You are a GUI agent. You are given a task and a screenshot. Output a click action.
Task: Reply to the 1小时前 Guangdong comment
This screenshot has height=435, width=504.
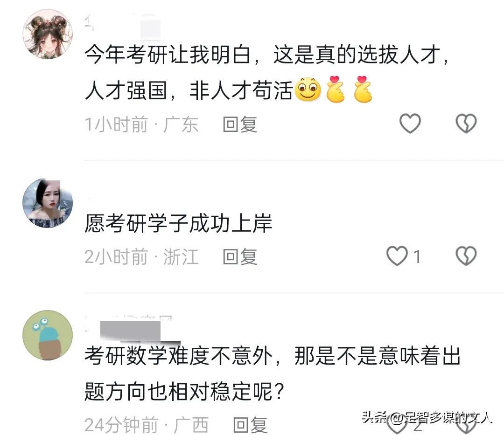[x=240, y=124]
